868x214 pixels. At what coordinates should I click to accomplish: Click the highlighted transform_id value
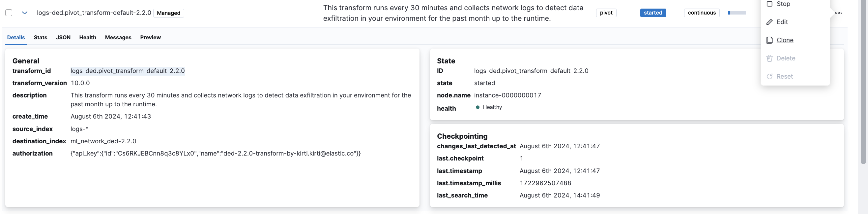(x=128, y=71)
